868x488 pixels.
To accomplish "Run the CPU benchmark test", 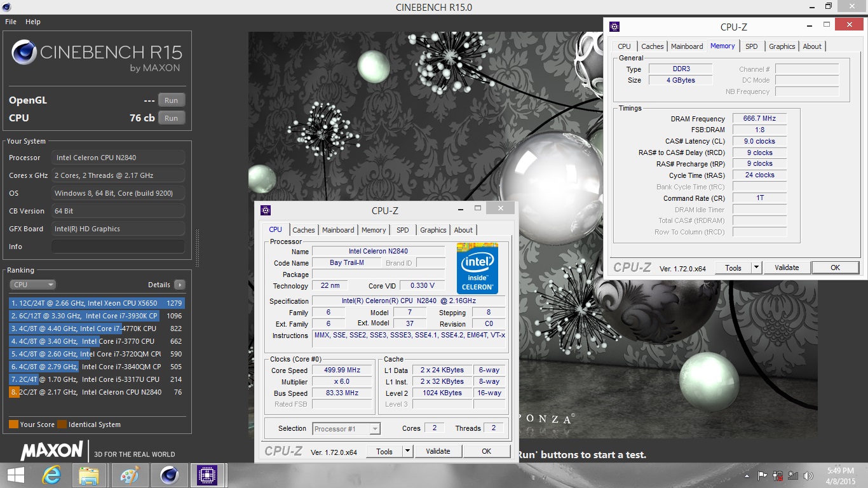I will (x=172, y=118).
